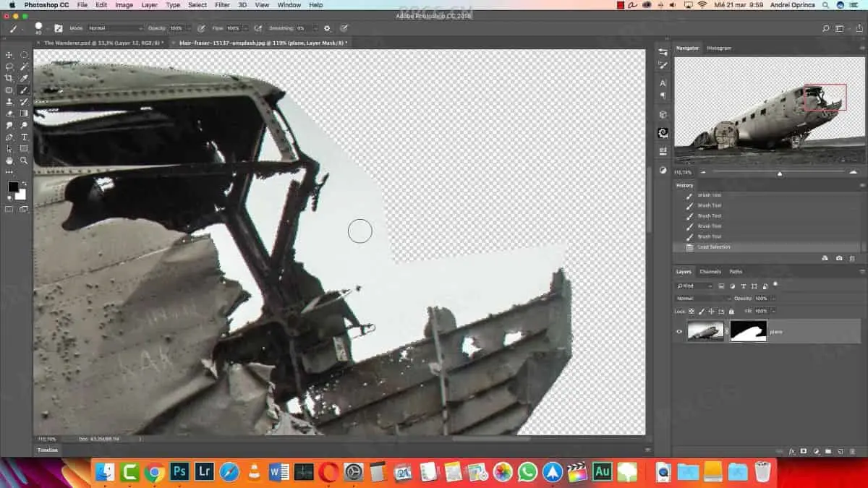Select the plane layer mask thumbnail
The width and height of the screenshot is (868, 488).
748,332
